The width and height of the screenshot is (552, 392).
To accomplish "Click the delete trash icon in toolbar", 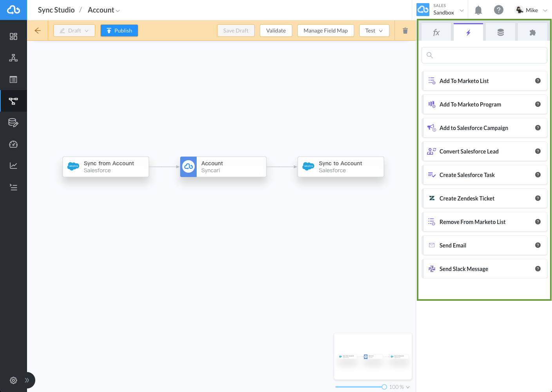I will (405, 30).
